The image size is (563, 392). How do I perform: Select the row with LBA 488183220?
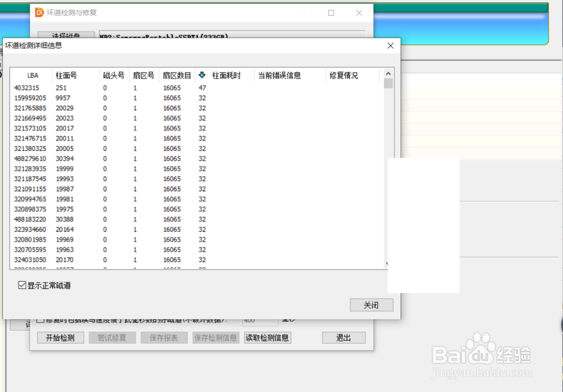point(198,219)
